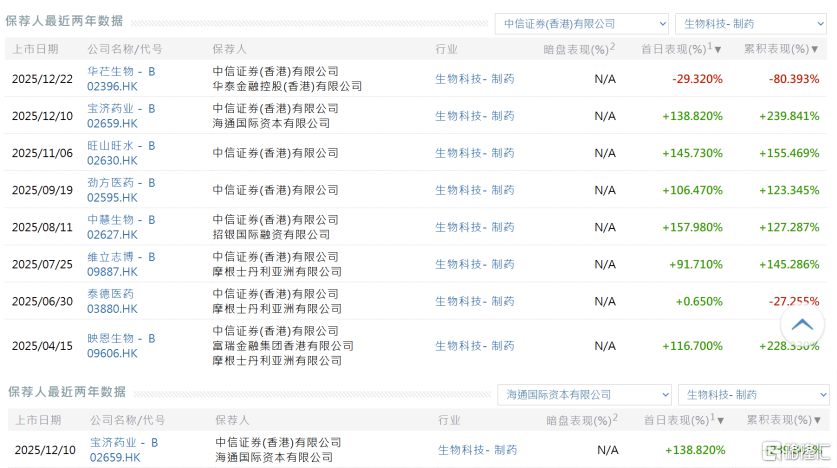Click the date 2025/12/22
837x468 pixels.
pyautogui.click(x=42, y=78)
